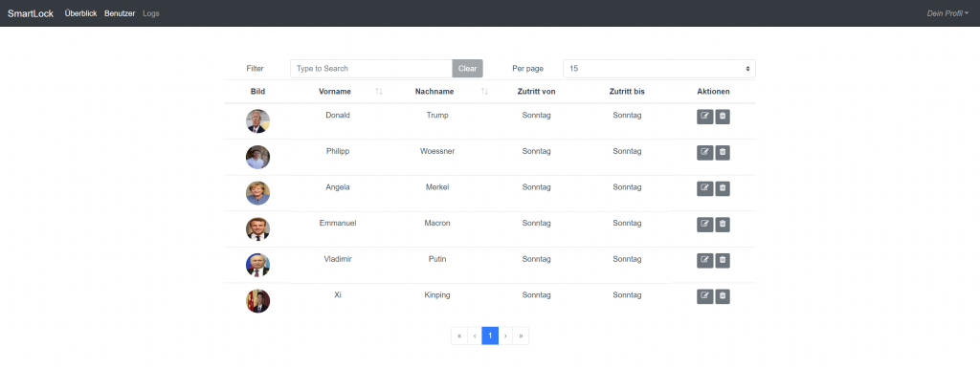Edit the Vladimir Putin user entry
Image resolution: width=980 pixels, height=368 pixels.
pyautogui.click(x=705, y=261)
